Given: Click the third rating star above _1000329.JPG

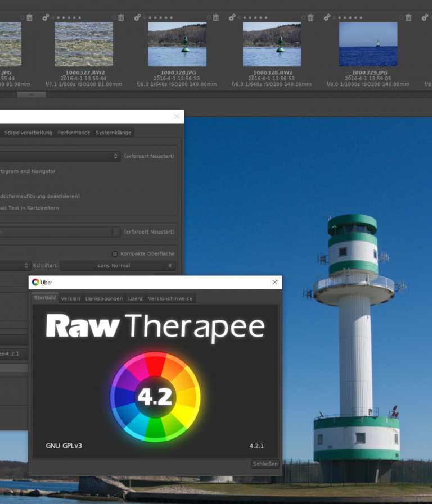Looking at the screenshot, I should coord(350,17).
